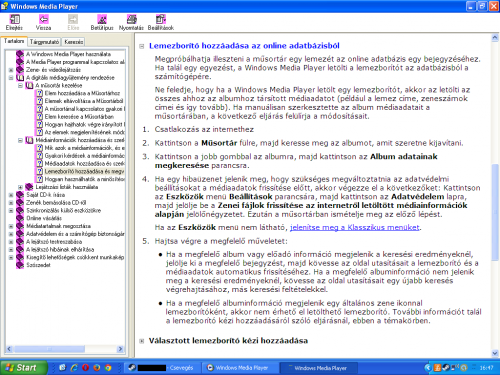The image size is (500, 375).
Task: Expand 'Szinkronizálás külső eszközökre' node
Action: coord(11,210)
